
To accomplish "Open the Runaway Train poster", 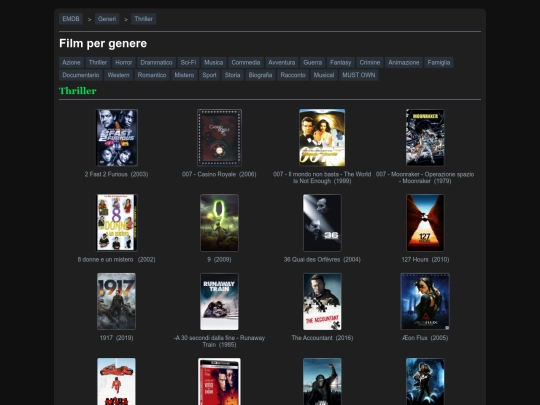I will 219,301.
